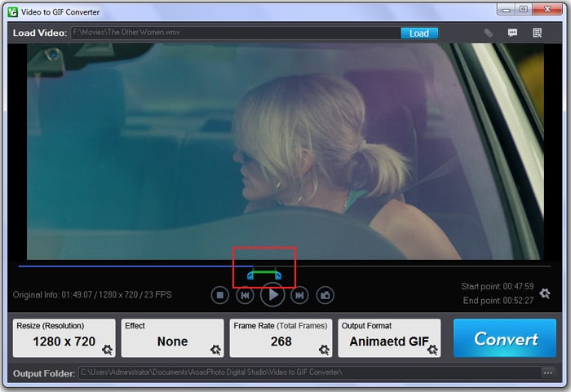Click the start point clip marker
Screen dimensions: 571x392
tap(250, 275)
